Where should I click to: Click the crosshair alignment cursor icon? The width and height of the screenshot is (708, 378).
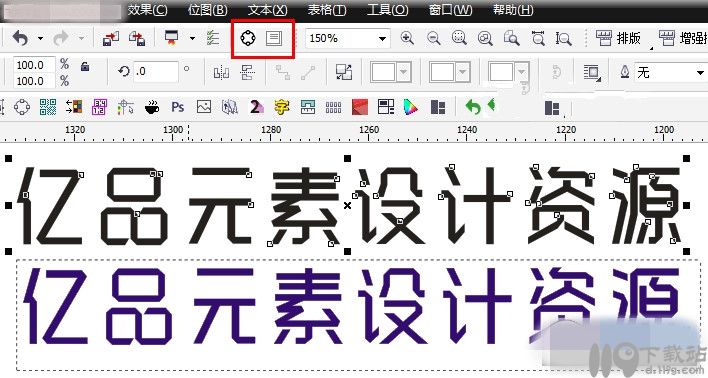click(126, 107)
